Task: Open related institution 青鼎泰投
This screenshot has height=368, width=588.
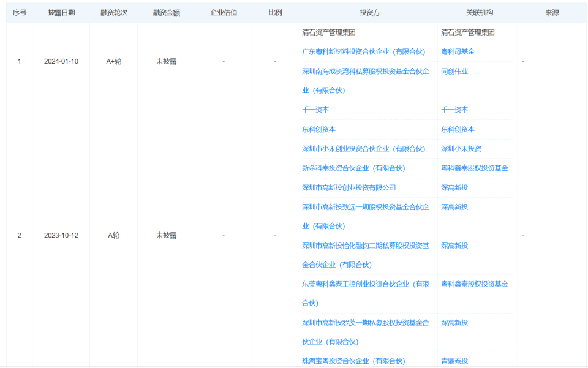Action: pyautogui.click(x=454, y=361)
